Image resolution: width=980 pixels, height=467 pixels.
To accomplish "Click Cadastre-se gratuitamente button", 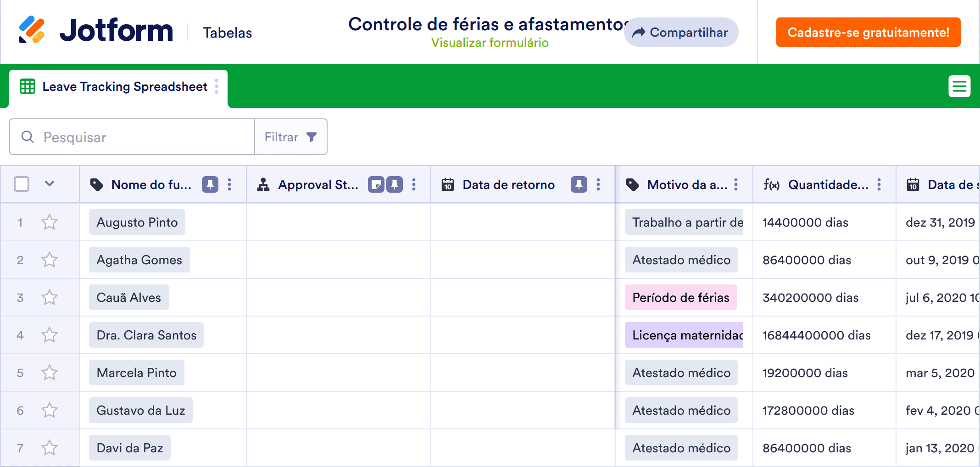I will [x=868, y=32].
